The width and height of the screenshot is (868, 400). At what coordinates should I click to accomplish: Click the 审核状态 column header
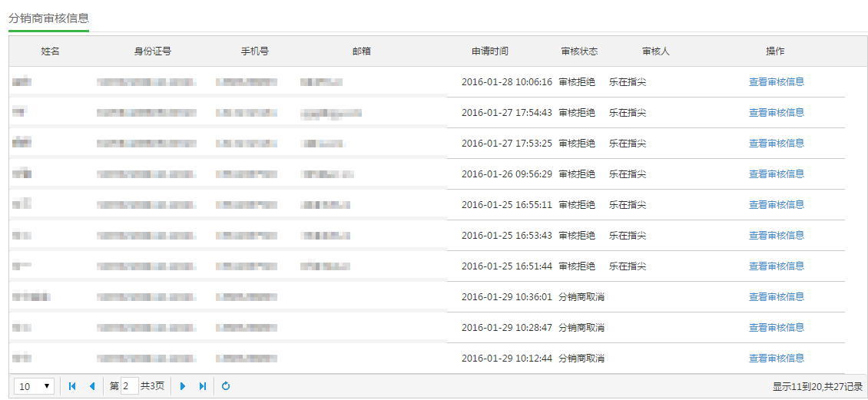pyautogui.click(x=579, y=51)
